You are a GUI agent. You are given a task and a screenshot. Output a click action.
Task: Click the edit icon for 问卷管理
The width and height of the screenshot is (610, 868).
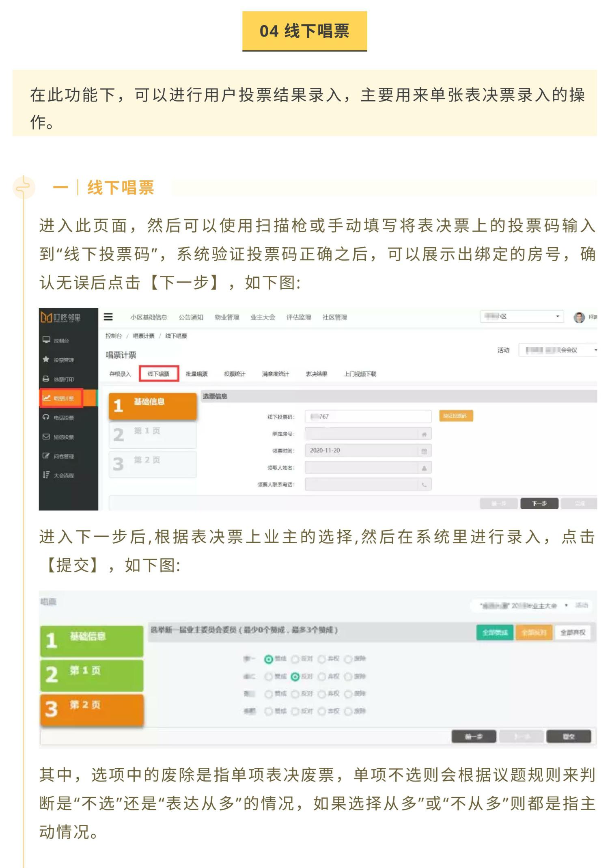46,456
